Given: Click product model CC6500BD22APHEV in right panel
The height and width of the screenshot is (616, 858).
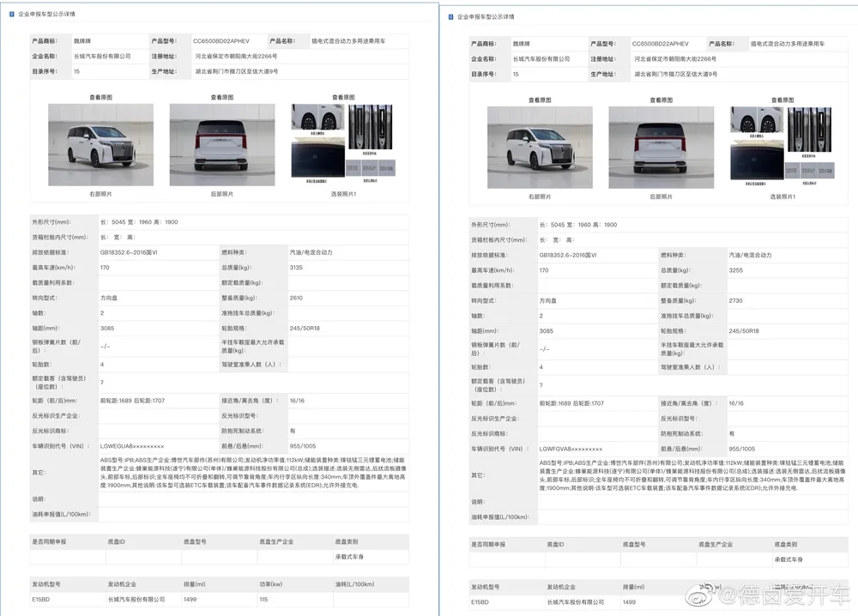Looking at the screenshot, I should [x=661, y=43].
